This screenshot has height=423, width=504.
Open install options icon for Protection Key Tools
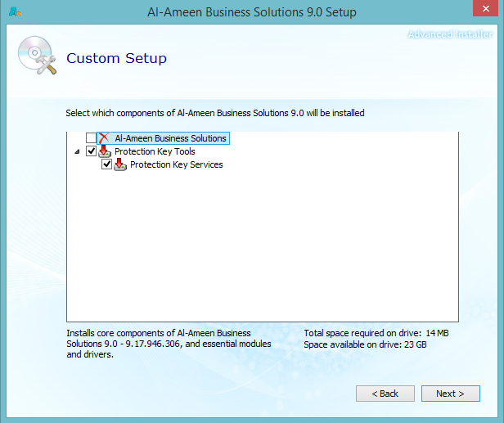(x=104, y=151)
